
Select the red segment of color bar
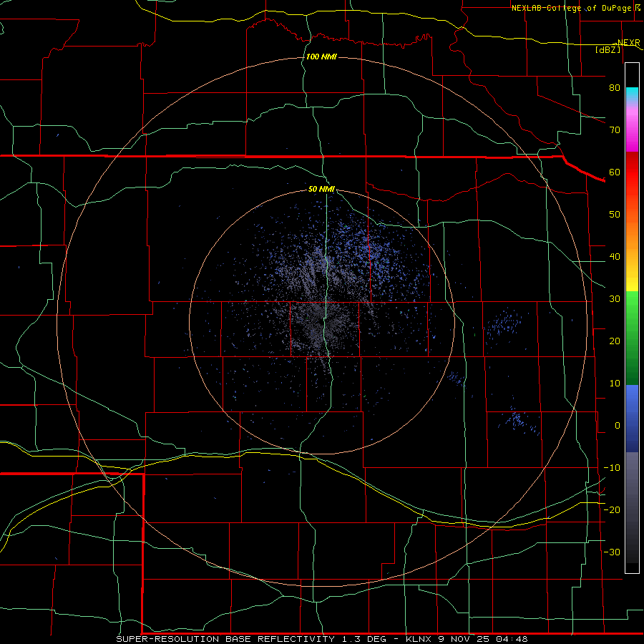(x=632, y=172)
